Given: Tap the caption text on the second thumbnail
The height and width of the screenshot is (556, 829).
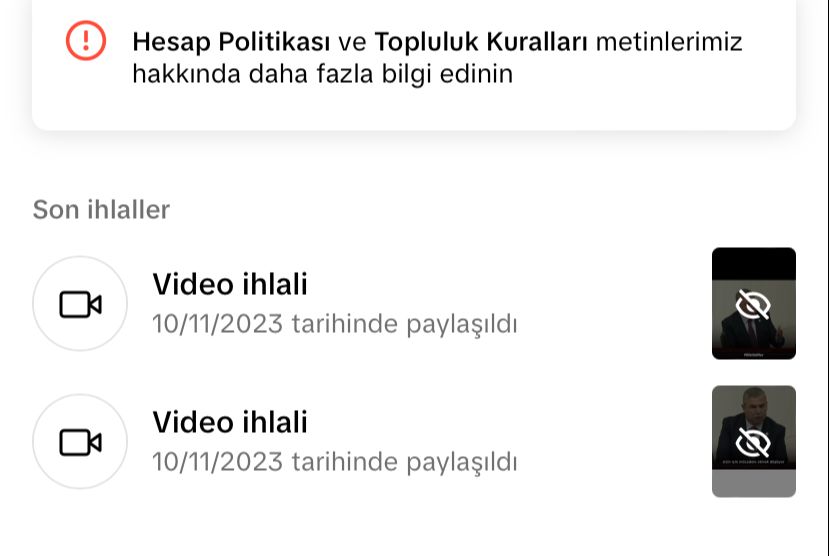Looking at the screenshot, I should [x=754, y=462].
